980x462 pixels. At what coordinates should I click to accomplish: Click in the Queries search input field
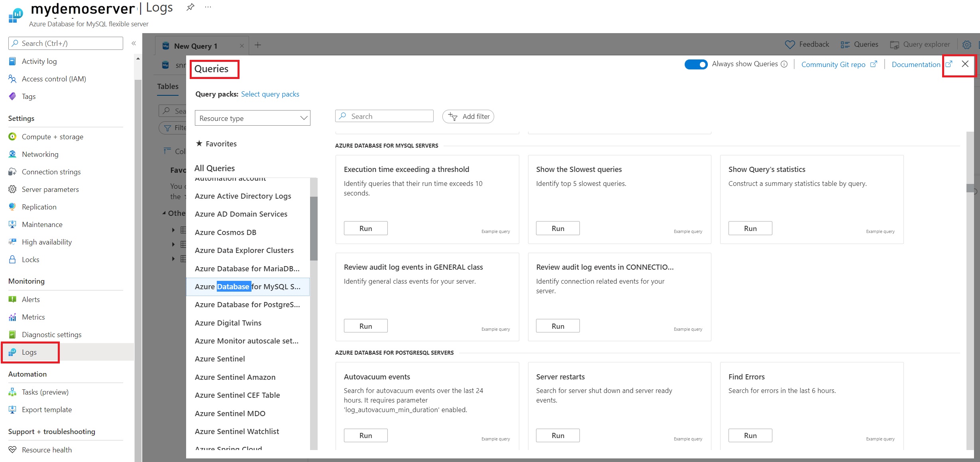point(383,116)
